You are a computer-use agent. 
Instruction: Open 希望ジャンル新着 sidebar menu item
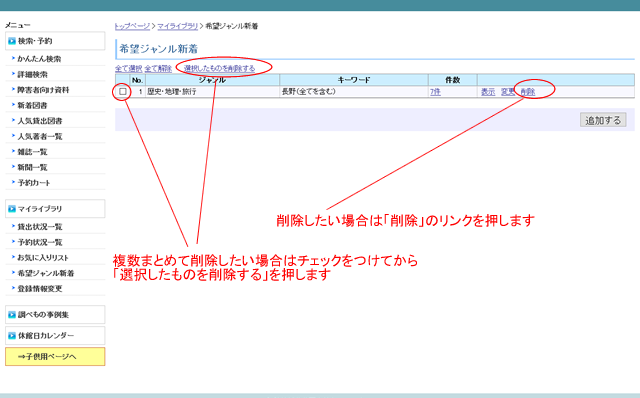click(x=46, y=273)
